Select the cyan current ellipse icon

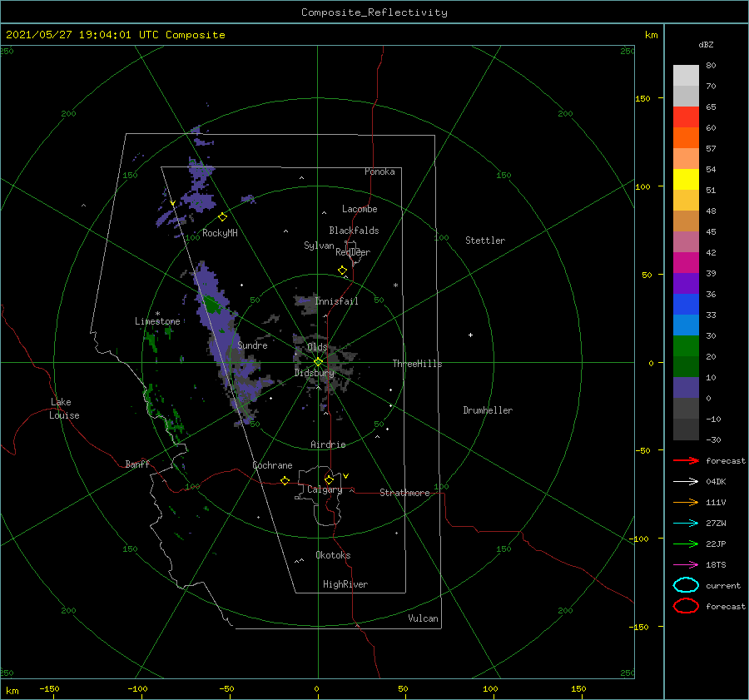pyautogui.click(x=686, y=585)
